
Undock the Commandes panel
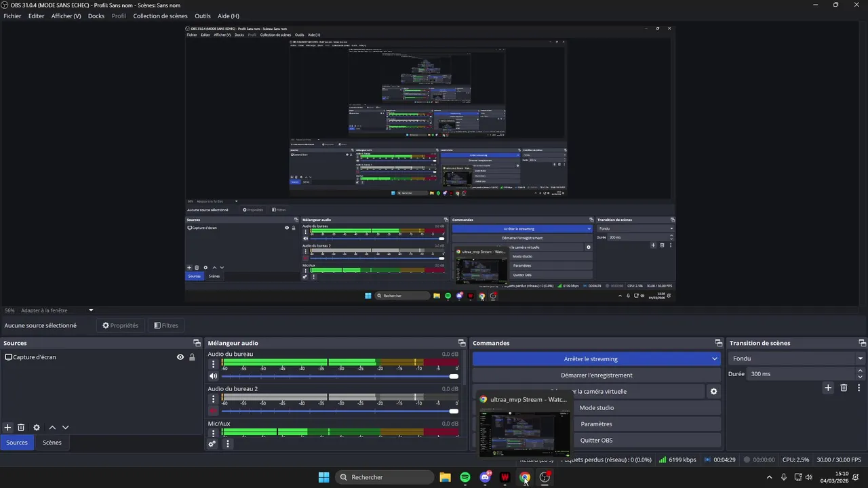coord(719,343)
